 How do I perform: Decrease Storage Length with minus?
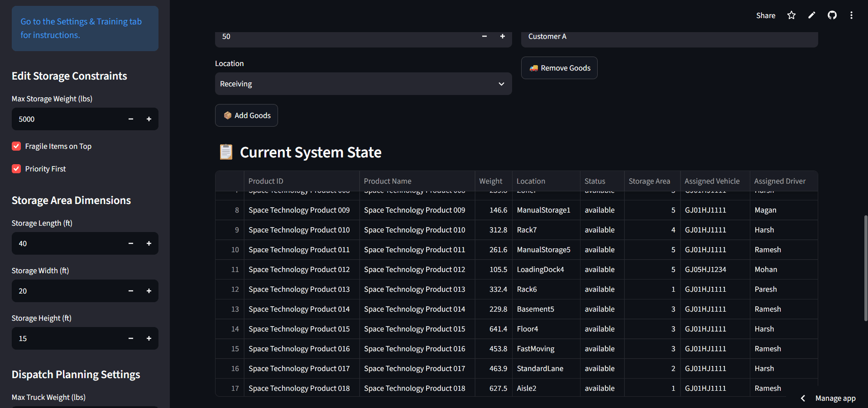131,243
